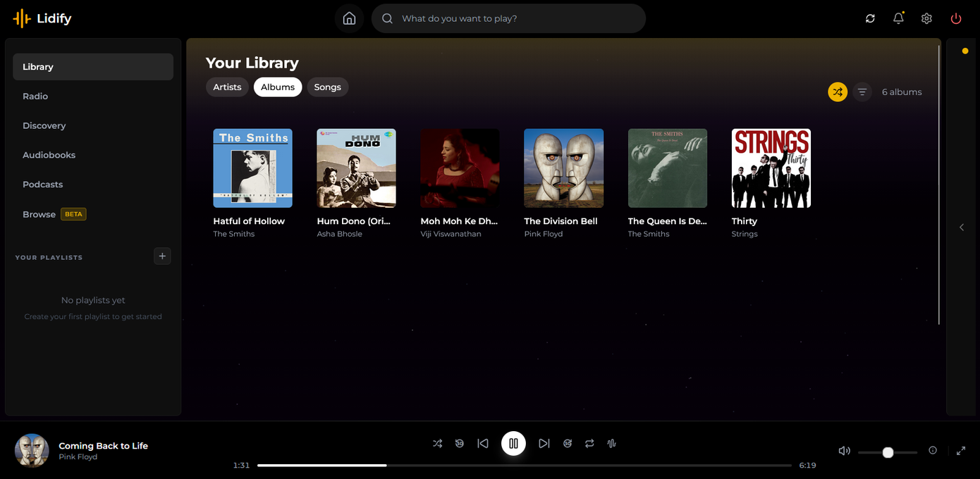Toggle repeat mode
Image resolution: width=980 pixels, height=479 pixels.
589,444
